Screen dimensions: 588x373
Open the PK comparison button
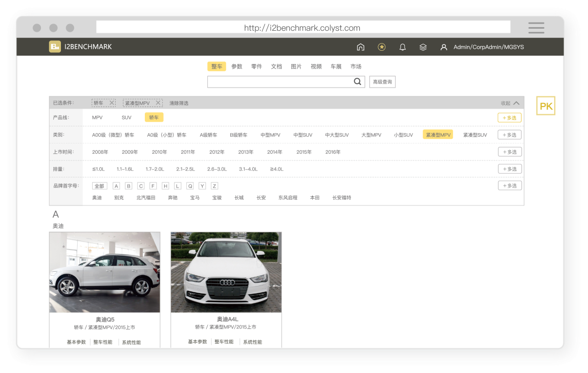click(546, 106)
